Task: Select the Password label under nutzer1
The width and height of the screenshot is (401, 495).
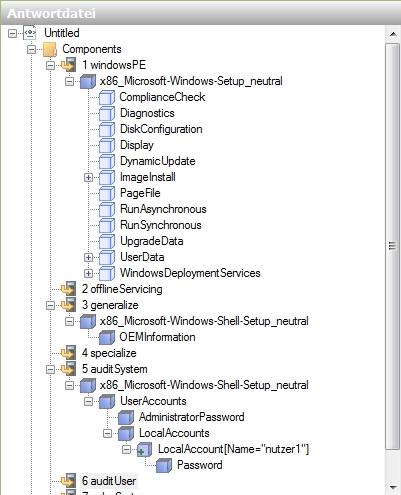Action: (x=200, y=465)
